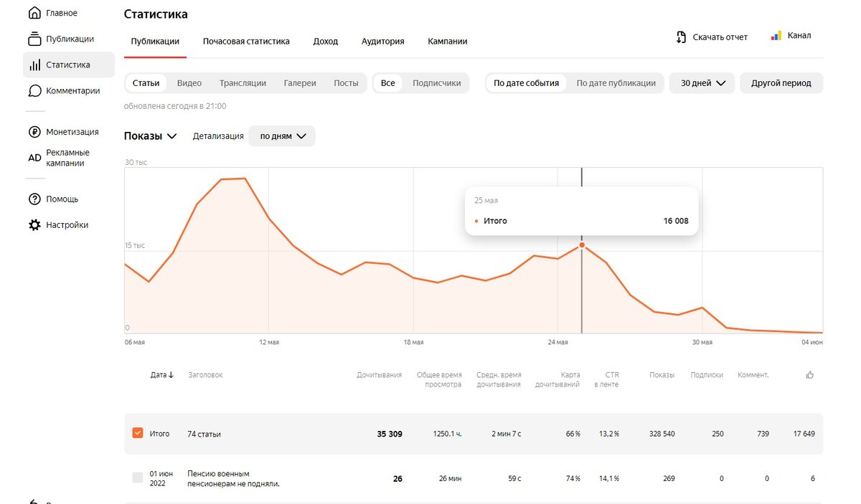The image size is (861, 504).
Task: Open the Главное home icon
Action: pyautogui.click(x=34, y=13)
